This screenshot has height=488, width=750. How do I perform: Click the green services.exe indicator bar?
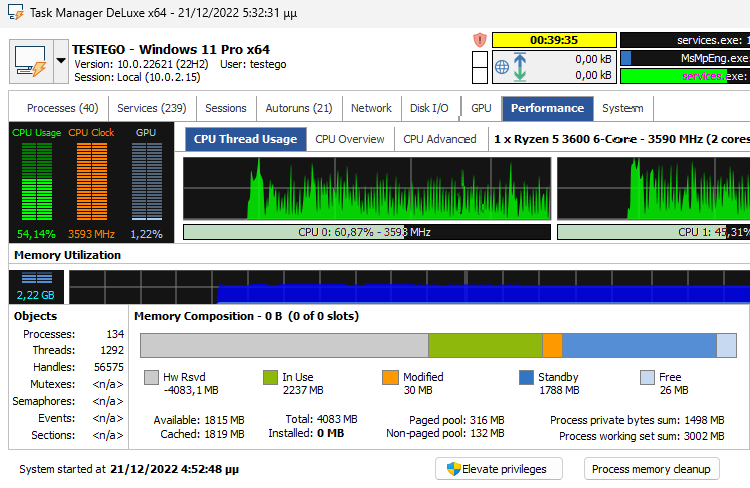pos(685,76)
